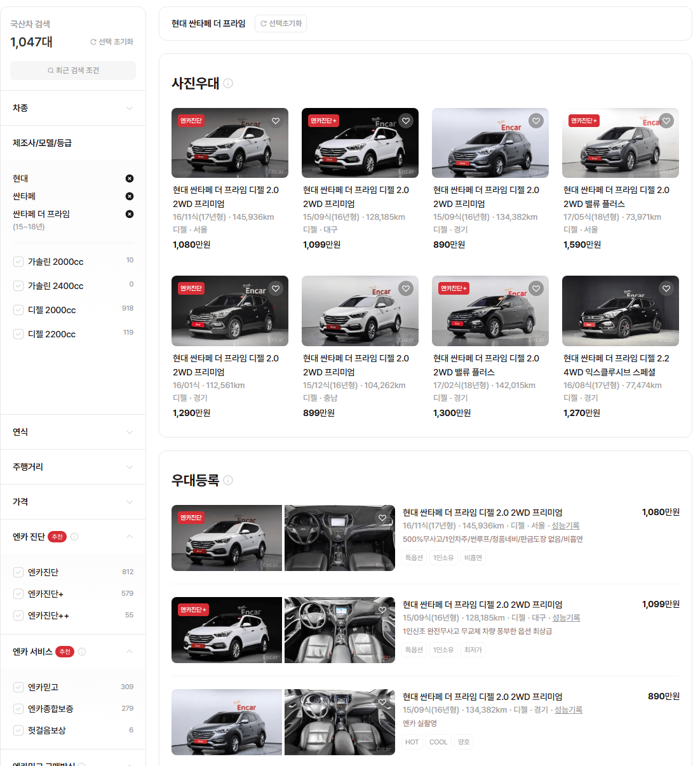This screenshot has height=766, width=700.
Task: Open 성능기록 link for 1,080만원 listing
Action: (565, 526)
